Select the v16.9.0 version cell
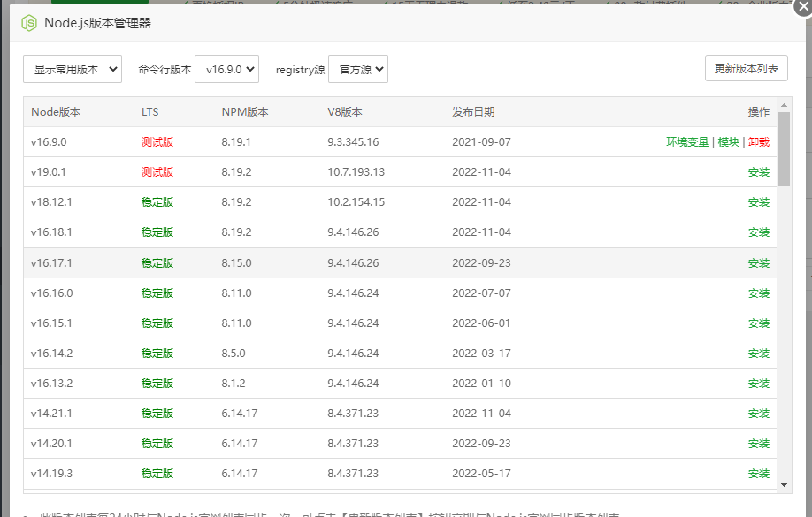 pos(49,141)
